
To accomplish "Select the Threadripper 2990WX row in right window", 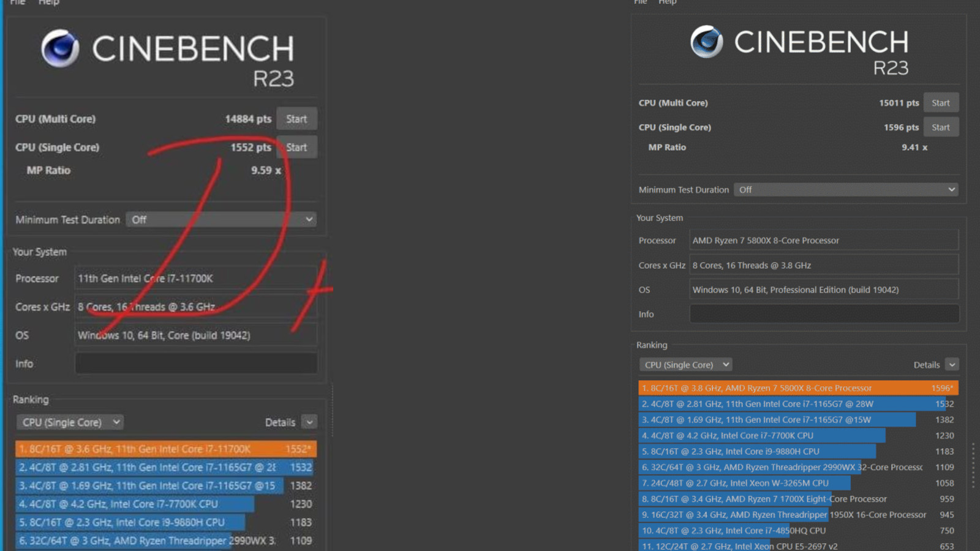I will pos(798,467).
